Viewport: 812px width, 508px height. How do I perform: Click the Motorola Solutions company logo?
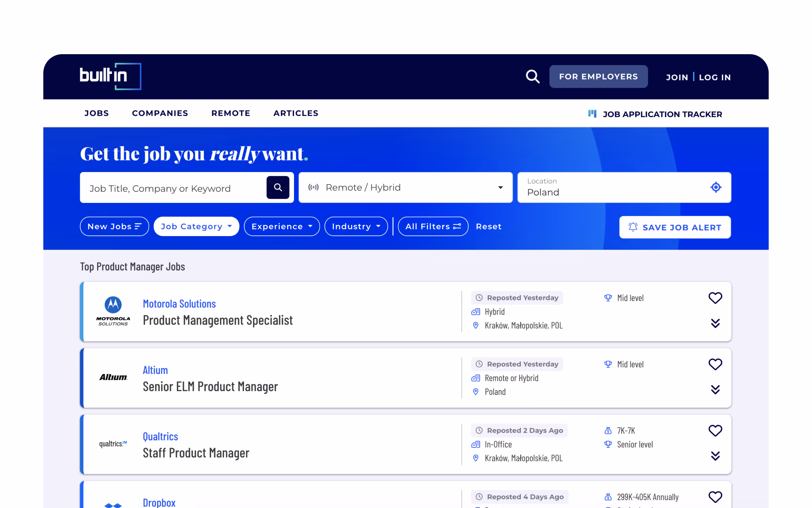(113, 311)
